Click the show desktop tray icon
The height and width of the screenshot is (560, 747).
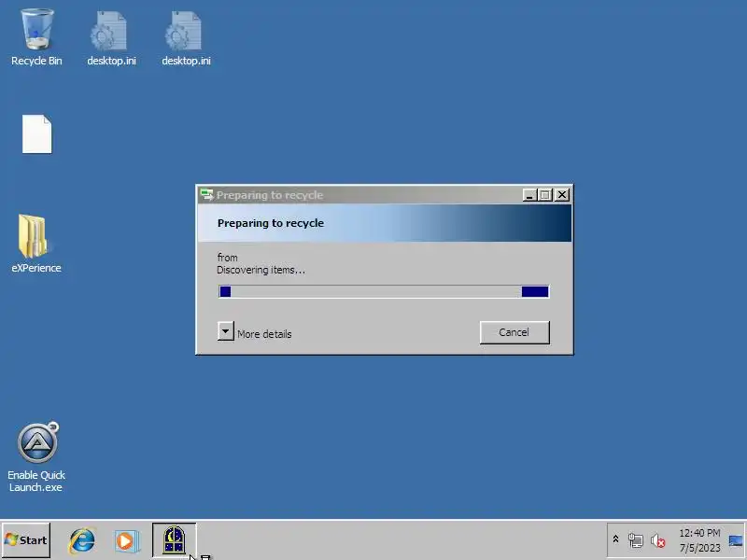[x=736, y=540]
